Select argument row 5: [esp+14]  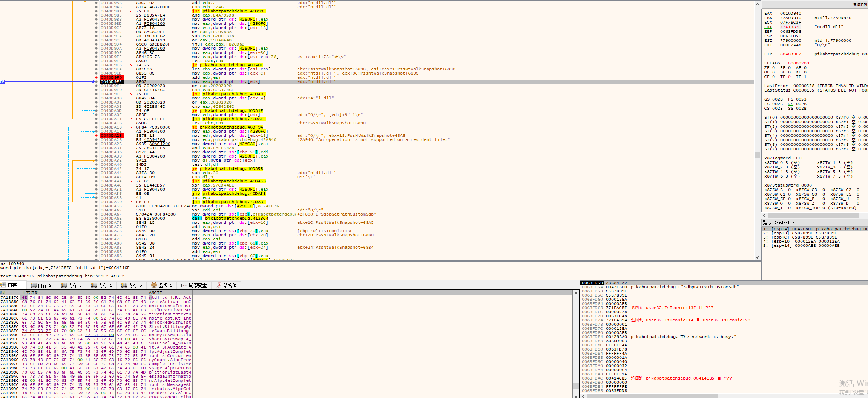click(x=814, y=245)
